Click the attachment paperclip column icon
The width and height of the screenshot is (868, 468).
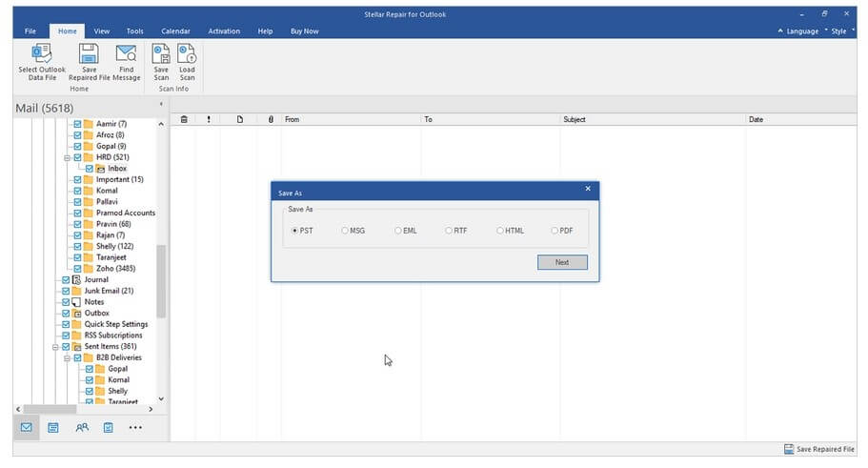(x=271, y=119)
